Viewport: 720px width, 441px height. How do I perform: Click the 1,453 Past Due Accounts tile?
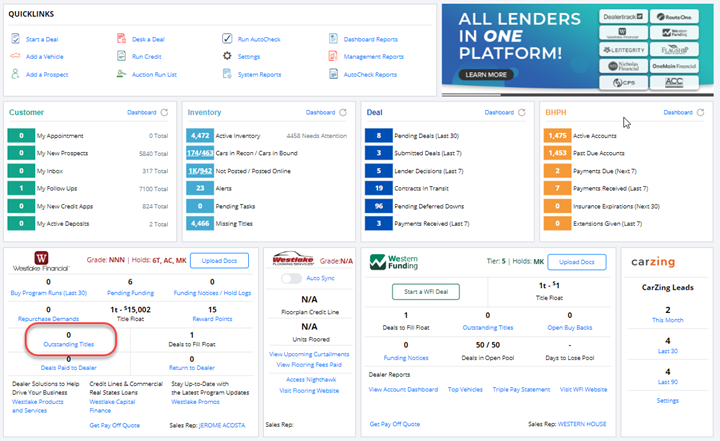(x=557, y=153)
